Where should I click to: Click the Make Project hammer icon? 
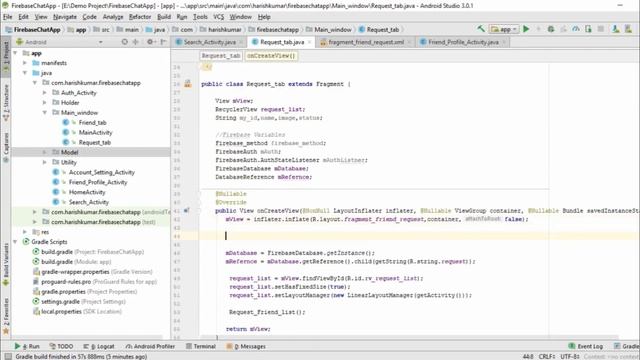481,29
